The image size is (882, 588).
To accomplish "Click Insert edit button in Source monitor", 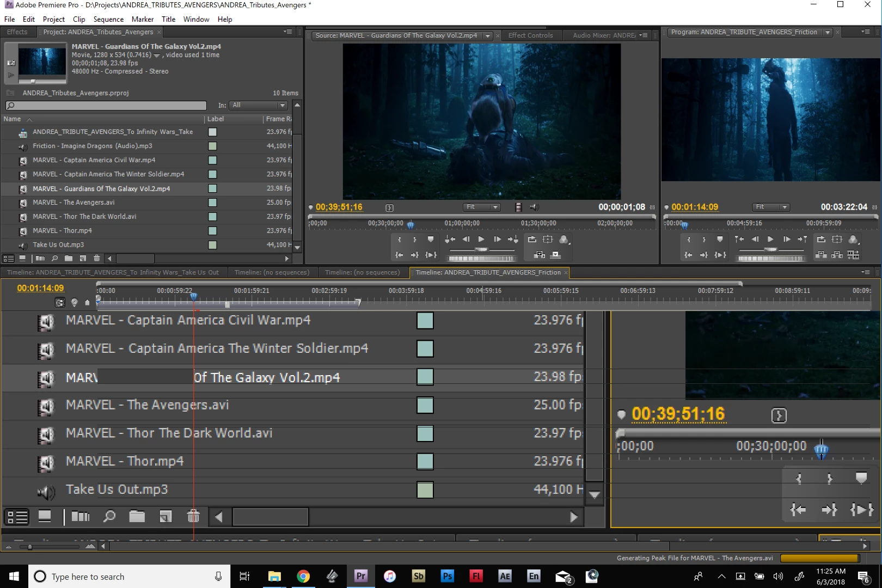I will (540, 254).
